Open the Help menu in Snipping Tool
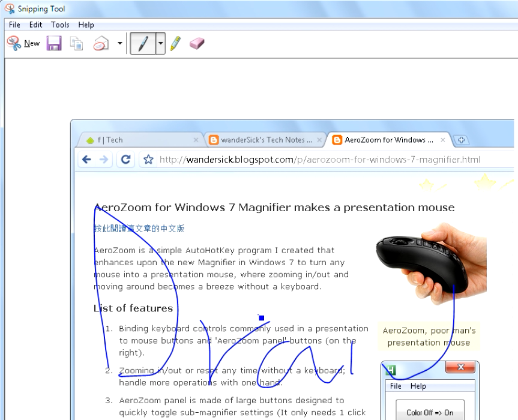The width and height of the screenshot is (518, 420). pos(86,25)
